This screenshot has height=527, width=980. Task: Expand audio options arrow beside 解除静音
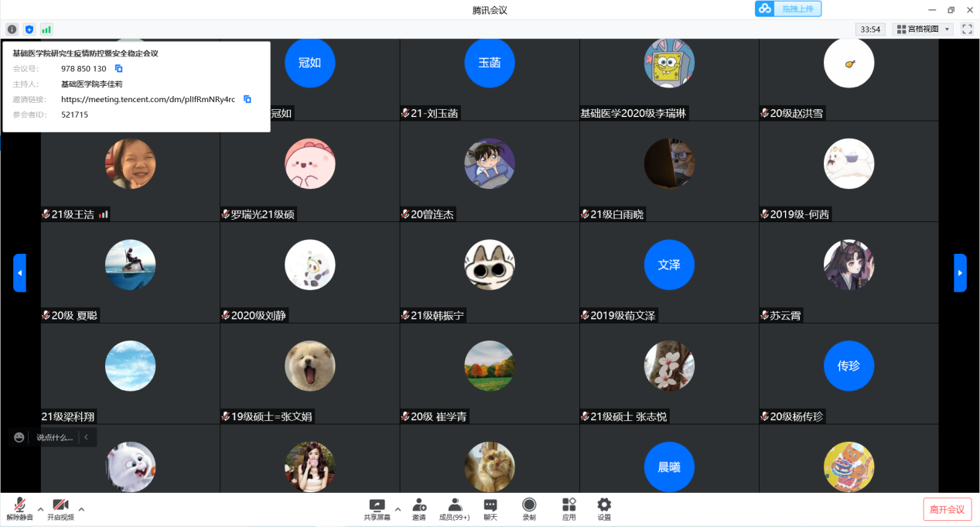tap(40, 509)
